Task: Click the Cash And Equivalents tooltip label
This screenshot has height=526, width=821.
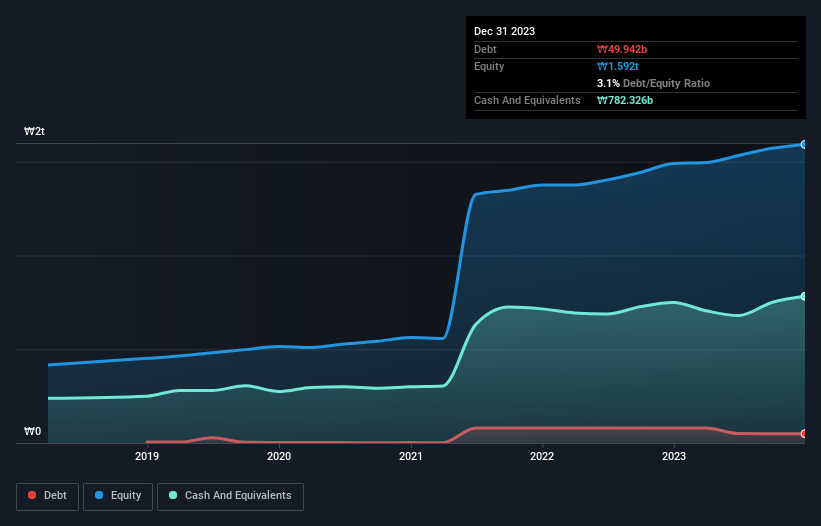Action: point(527,100)
